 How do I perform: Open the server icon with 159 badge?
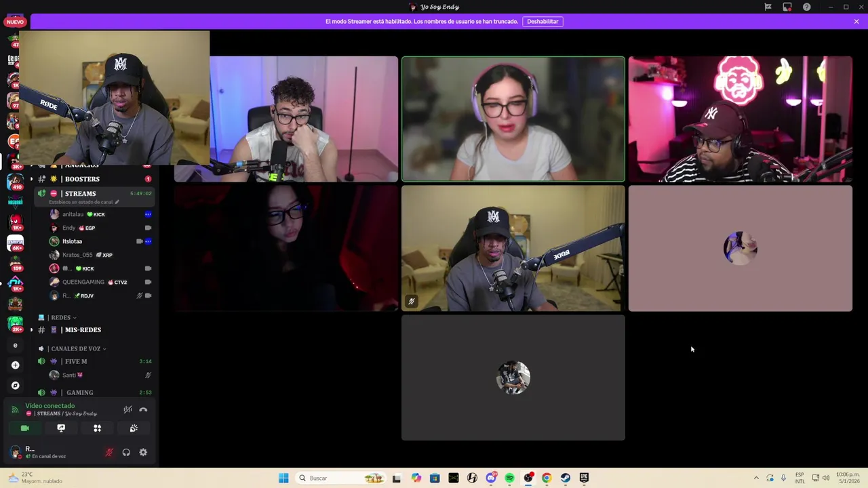point(15,264)
